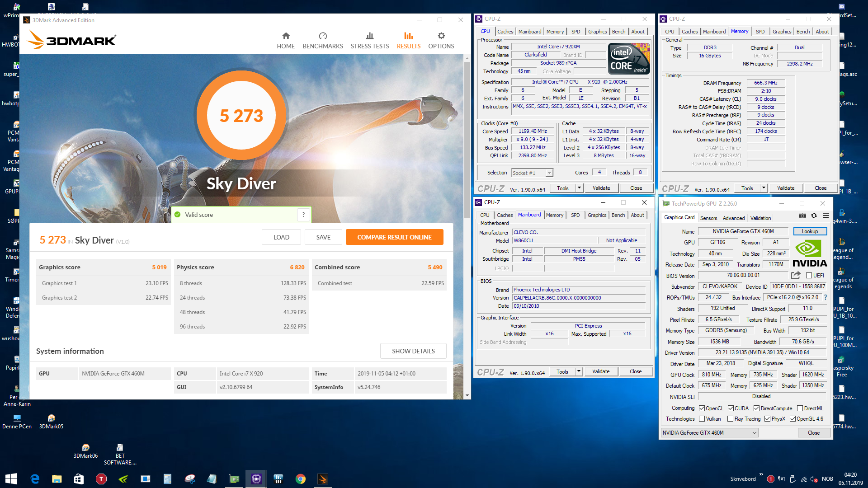
Task: Take GPU-Z screenshot with camera icon
Action: pos(802,216)
